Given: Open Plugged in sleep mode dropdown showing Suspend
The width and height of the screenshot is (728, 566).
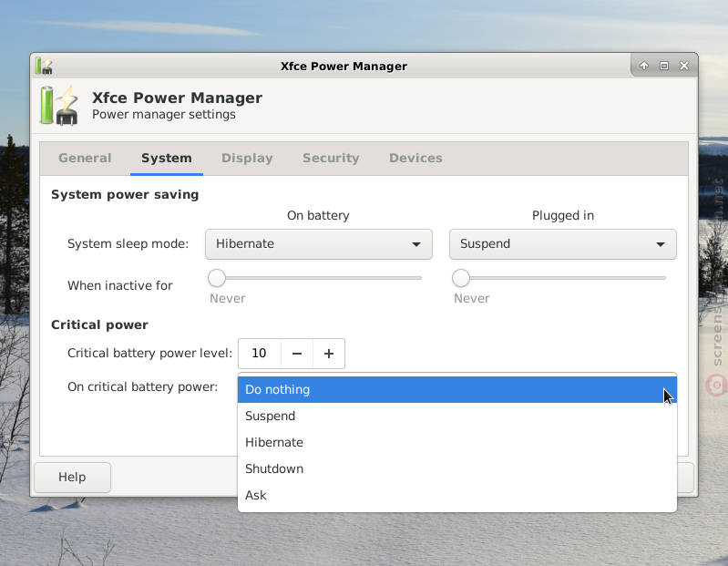Looking at the screenshot, I should (563, 244).
